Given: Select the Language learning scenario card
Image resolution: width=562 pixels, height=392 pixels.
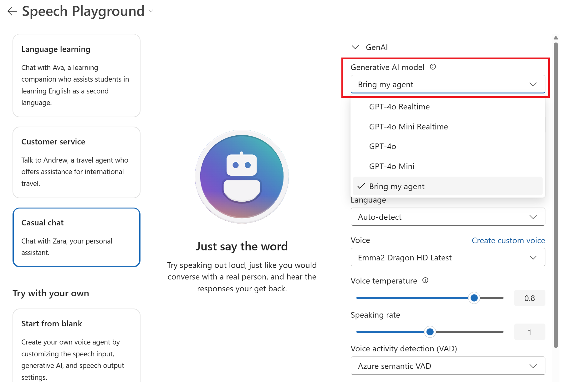Looking at the screenshot, I should (x=76, y=76).
